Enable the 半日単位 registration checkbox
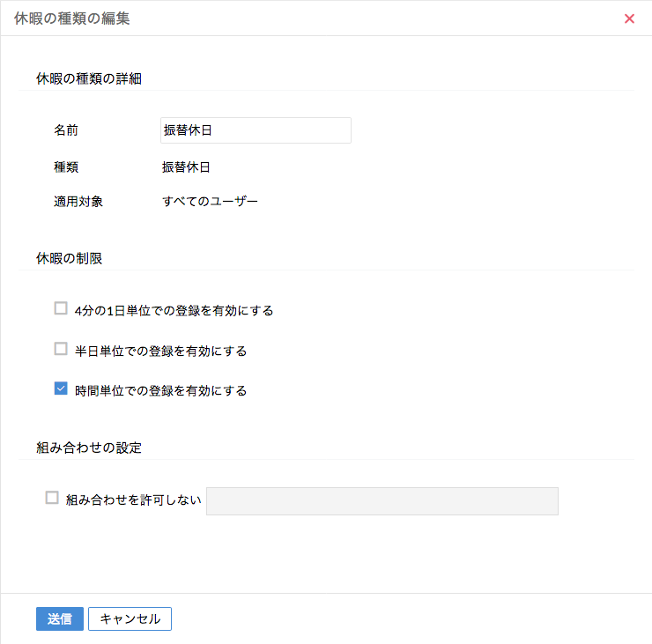This screenshot has width=652, height=644. pyautogui.click(x=61, y=349)
